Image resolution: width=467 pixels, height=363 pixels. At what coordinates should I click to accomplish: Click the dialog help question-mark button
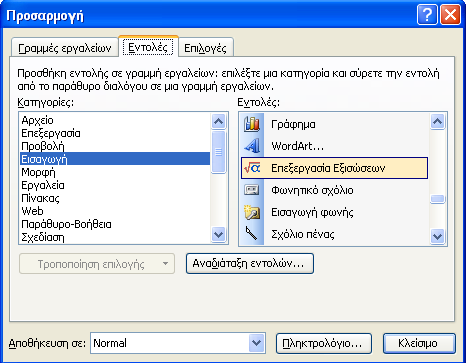(x=427, y=15)
